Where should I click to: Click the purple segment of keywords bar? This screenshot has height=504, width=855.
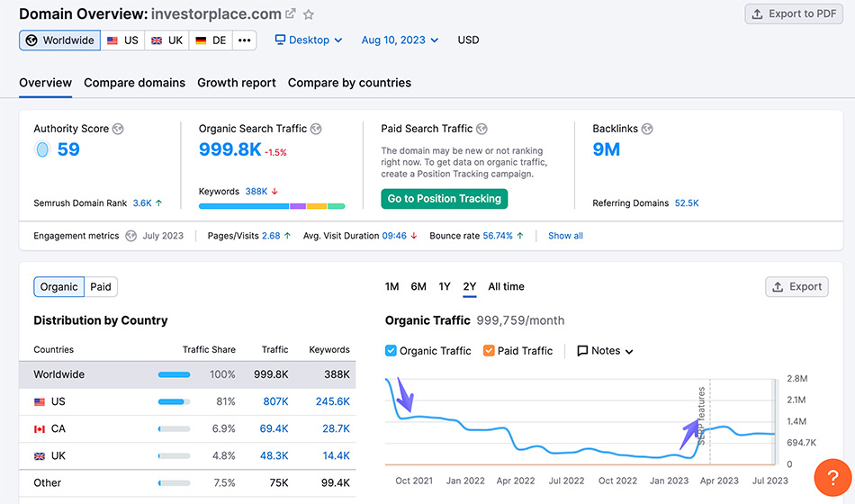coord(298,206)
